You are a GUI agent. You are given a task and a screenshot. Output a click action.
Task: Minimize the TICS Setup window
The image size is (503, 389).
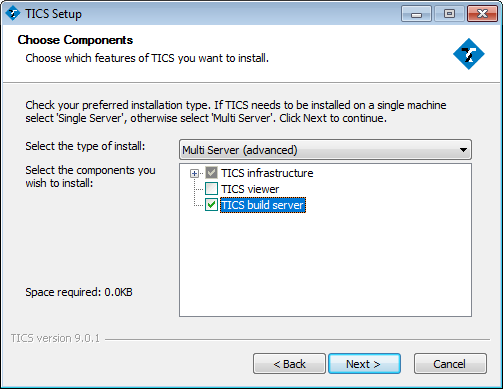[416, 14]
